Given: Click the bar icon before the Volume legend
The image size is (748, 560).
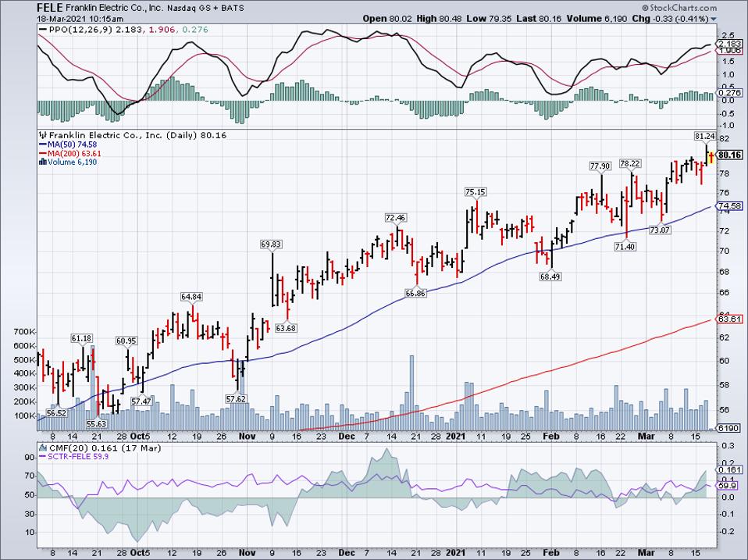Looking at the screenshot, I should (x=42, y=162).
